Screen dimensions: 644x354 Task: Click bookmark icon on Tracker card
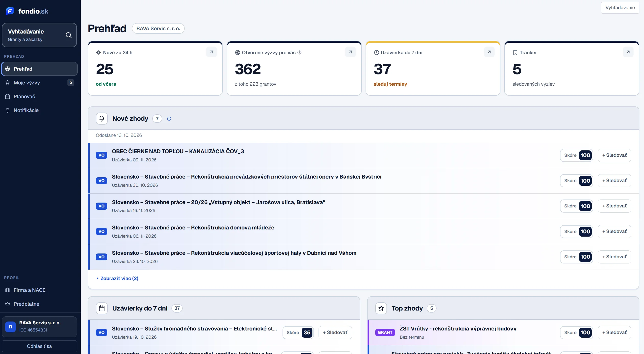(515, 52)
